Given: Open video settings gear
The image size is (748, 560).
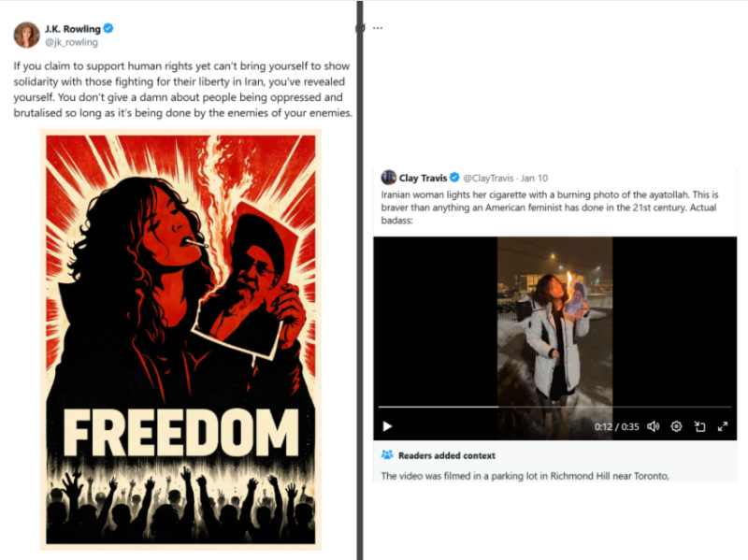Looking at the screenshot, I should point(676,426).
